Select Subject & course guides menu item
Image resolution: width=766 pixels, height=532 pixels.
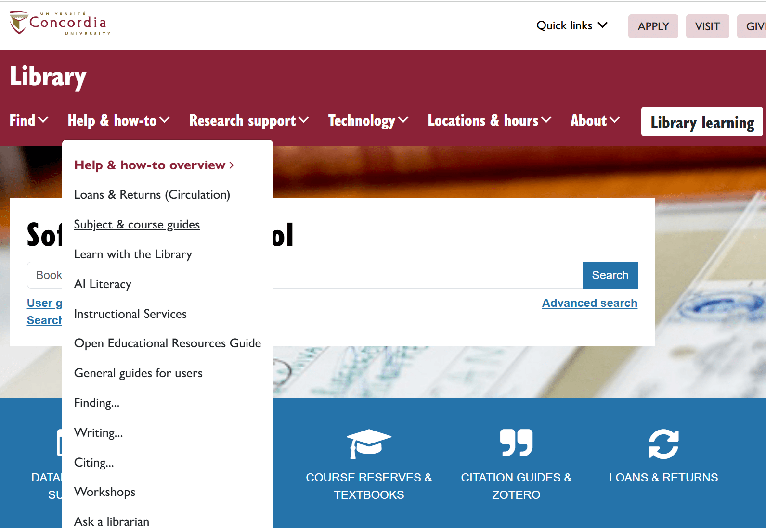(137, 225)
